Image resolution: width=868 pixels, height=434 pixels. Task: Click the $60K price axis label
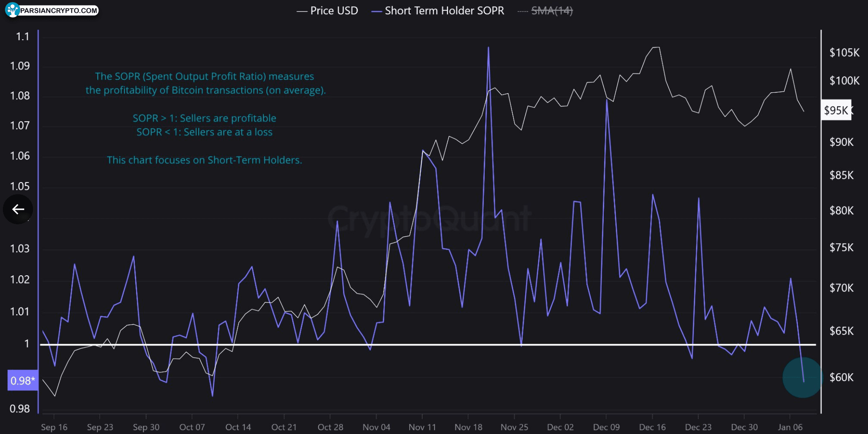[x=841, y=377]
